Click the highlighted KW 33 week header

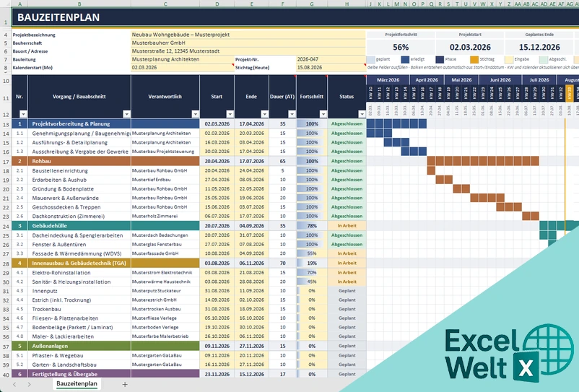pyautogui.click(x=569, y=93)
